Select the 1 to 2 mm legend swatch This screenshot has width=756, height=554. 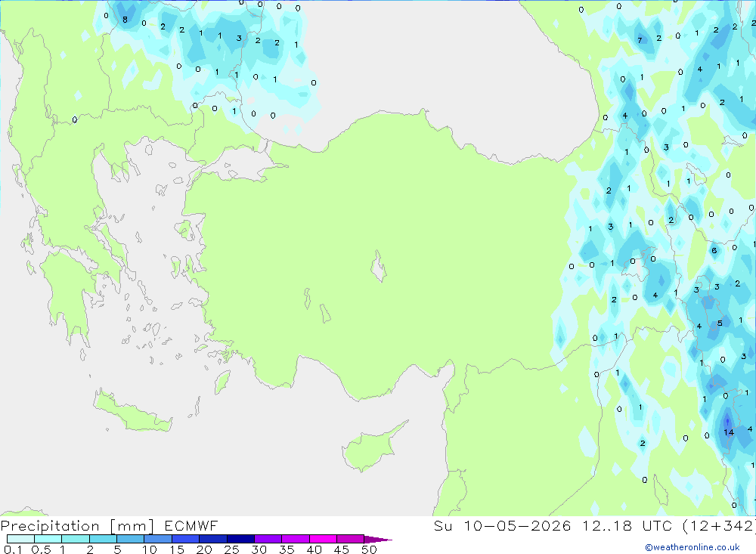[76, 539]
